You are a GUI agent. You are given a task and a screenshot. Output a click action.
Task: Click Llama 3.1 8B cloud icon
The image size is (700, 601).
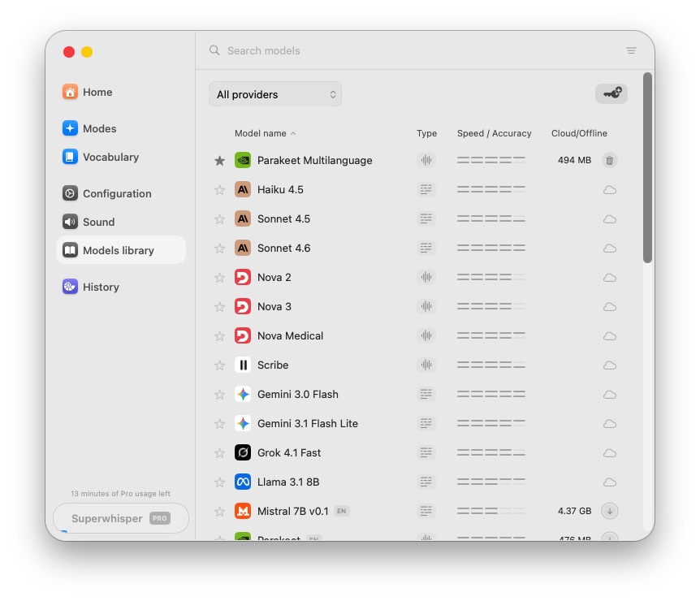pos(610,482)
